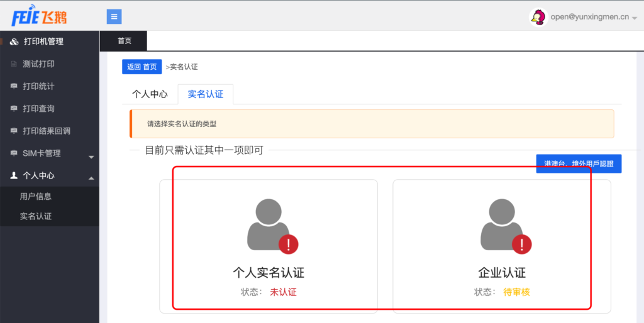Click the 打印机管理 printer icon
This screenshot has width=644, height=323.
[14, 41]
